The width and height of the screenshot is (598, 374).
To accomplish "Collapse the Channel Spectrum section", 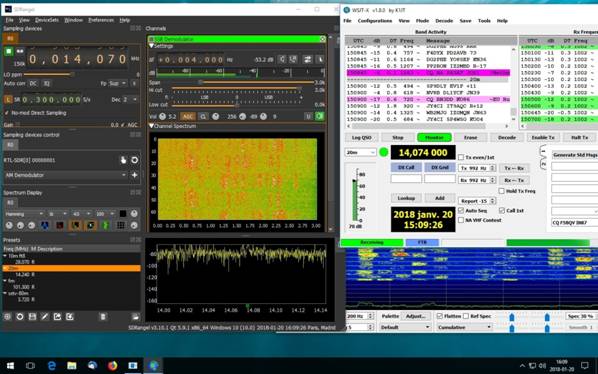I will click(x=151, y=126).
